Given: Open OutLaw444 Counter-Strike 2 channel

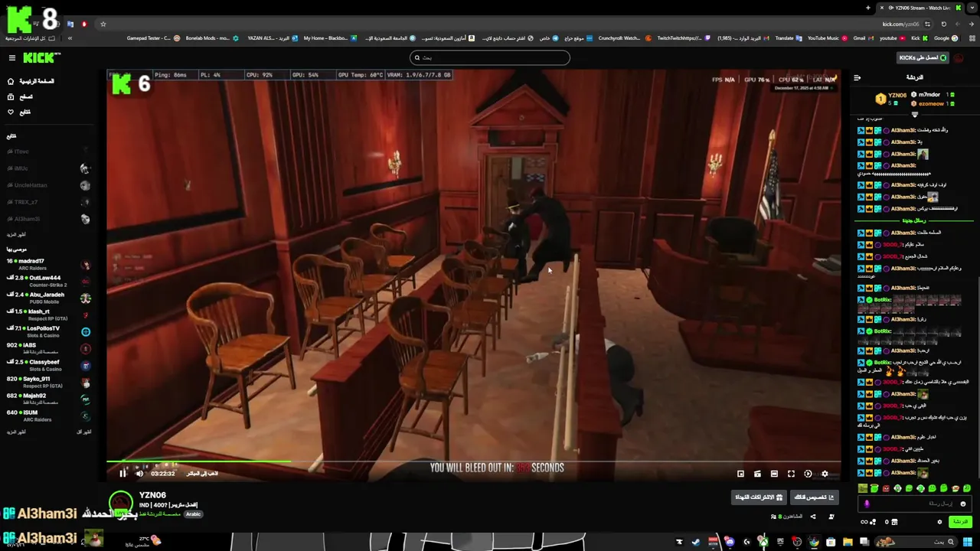Looking at the screenshot, I should (x=48, y=282).
